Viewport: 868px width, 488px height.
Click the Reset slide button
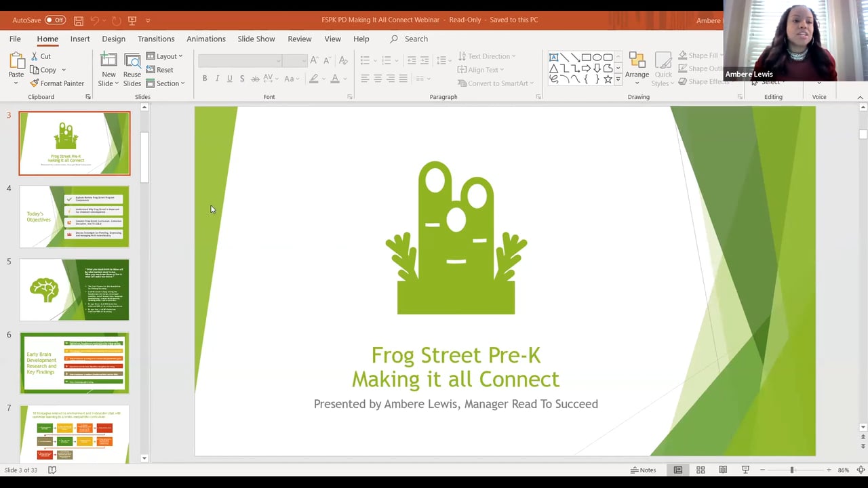tap(160, 70)
